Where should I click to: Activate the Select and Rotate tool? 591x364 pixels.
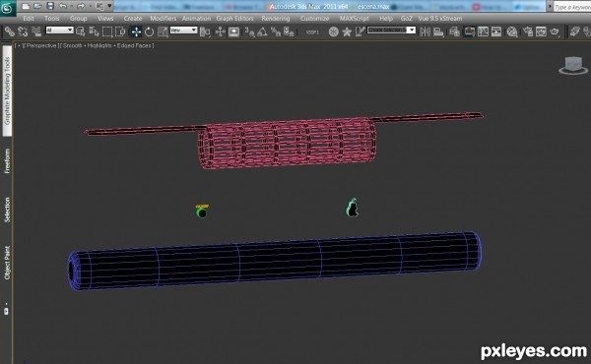click(x=150, y=32)
